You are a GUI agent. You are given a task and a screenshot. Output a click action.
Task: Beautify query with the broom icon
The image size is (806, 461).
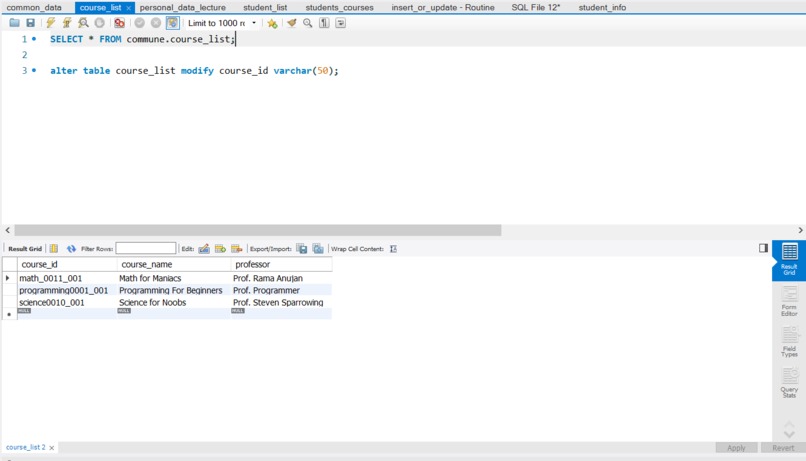click(x=291, y=23)
